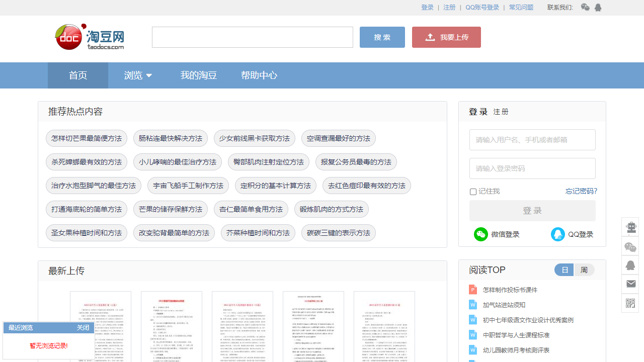Click tag 杀死蟑螂最有效的方法
The image size is (644, 362).
pos(87,162)
